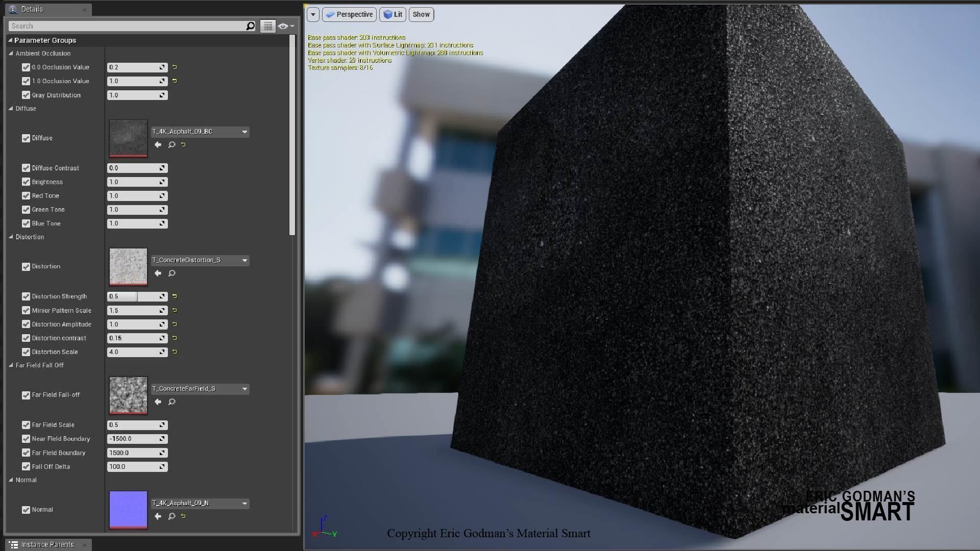Close the Details tab
The width and height of the screenshot is (980, 551).
(x=84, y=9)
